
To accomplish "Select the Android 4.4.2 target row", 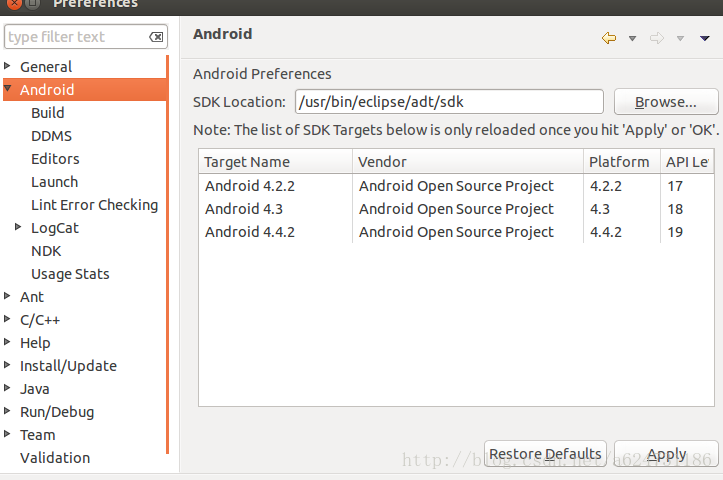I will pyautogui.click(x=456, y=232).
